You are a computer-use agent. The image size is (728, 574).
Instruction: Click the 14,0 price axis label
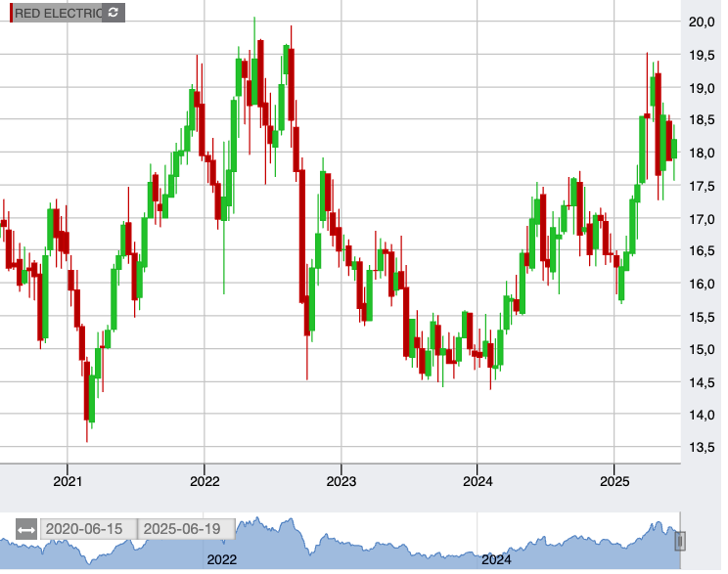(702, 415)
